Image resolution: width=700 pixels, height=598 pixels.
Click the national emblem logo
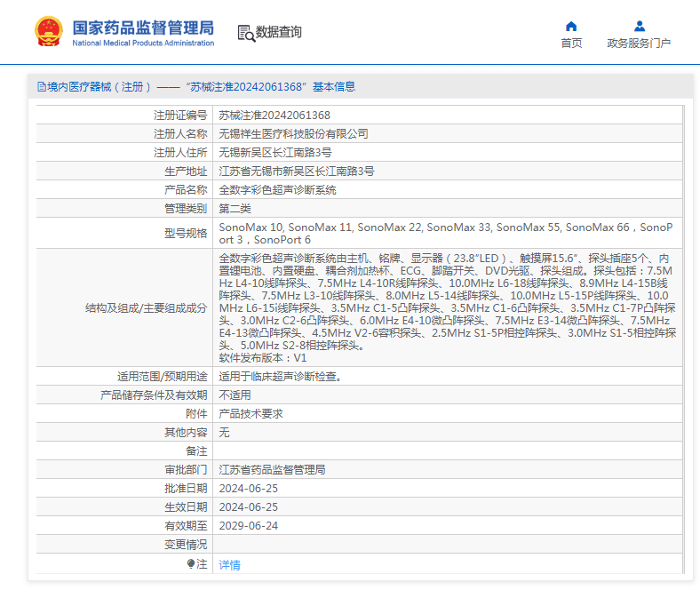tap(49, 32)
